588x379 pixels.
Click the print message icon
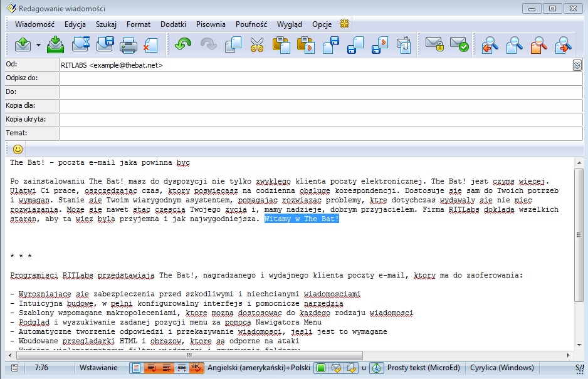128,44
